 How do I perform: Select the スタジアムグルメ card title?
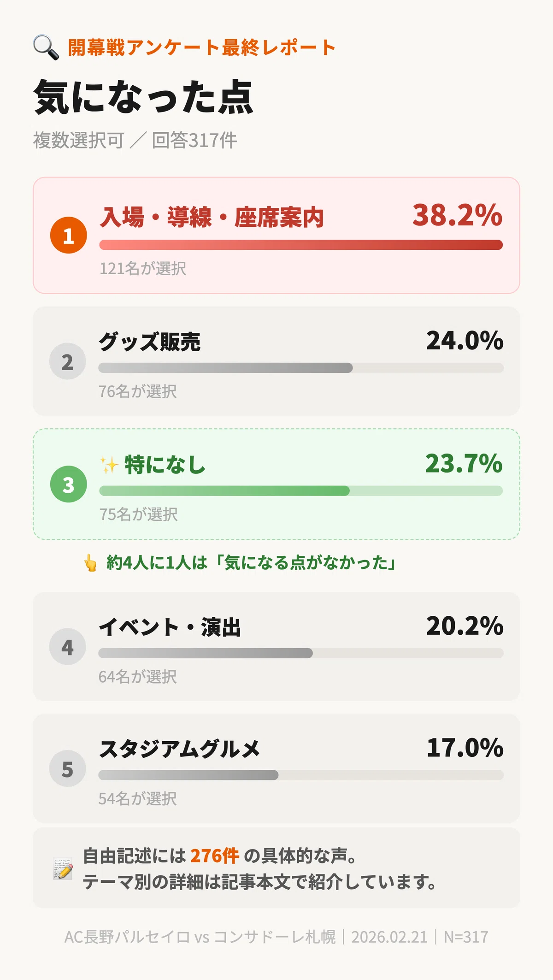tap(180, 749)
